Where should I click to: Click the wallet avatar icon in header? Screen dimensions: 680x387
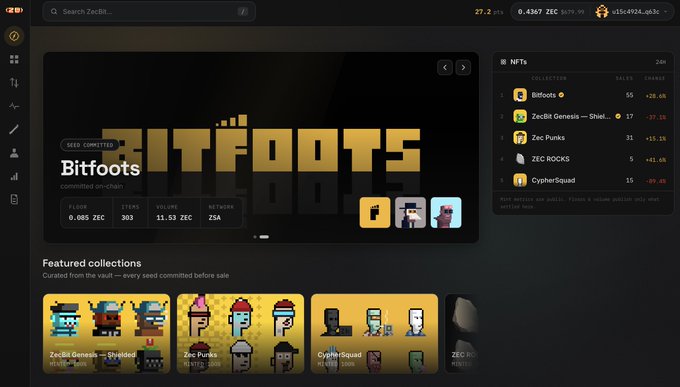pos(602,12)
